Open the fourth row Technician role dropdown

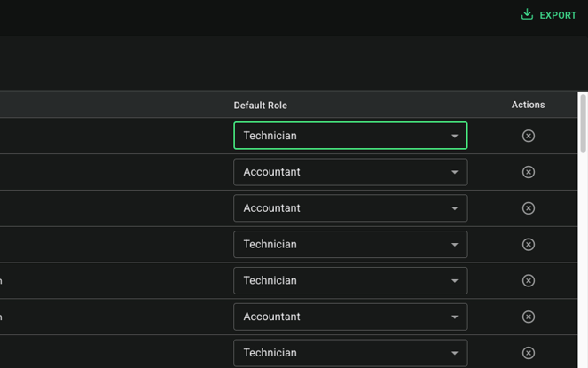[x=350, y=244]
